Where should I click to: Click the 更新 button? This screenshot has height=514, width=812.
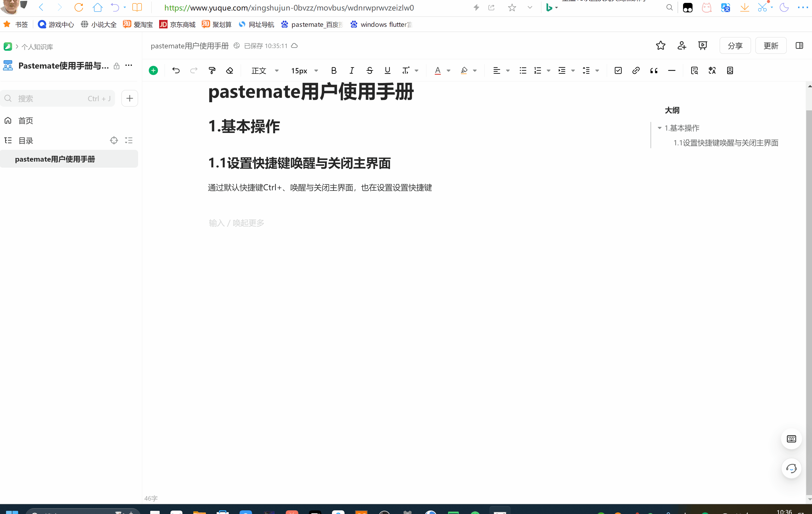tap(771, 45)
